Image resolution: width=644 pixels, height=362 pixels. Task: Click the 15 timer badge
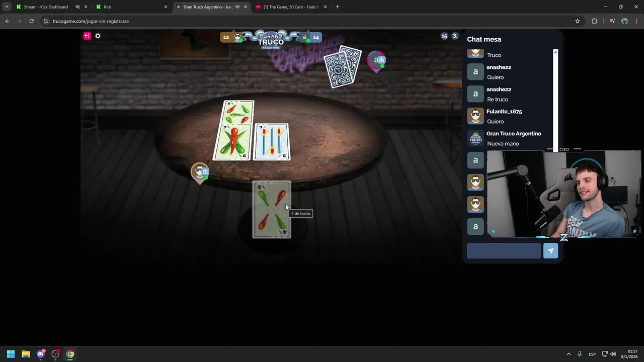(x=444, y=36)
